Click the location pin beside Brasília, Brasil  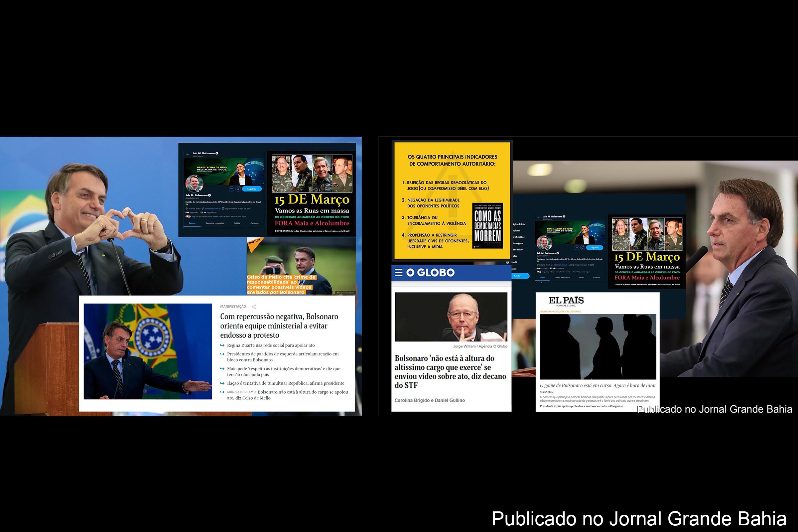point(187,209)
